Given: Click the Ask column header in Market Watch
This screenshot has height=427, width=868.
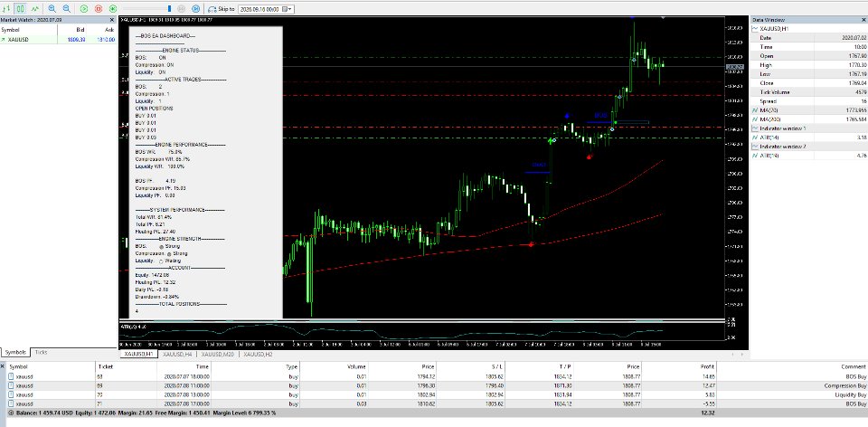Looking at the screenshot, I should [x=109, y=30].
